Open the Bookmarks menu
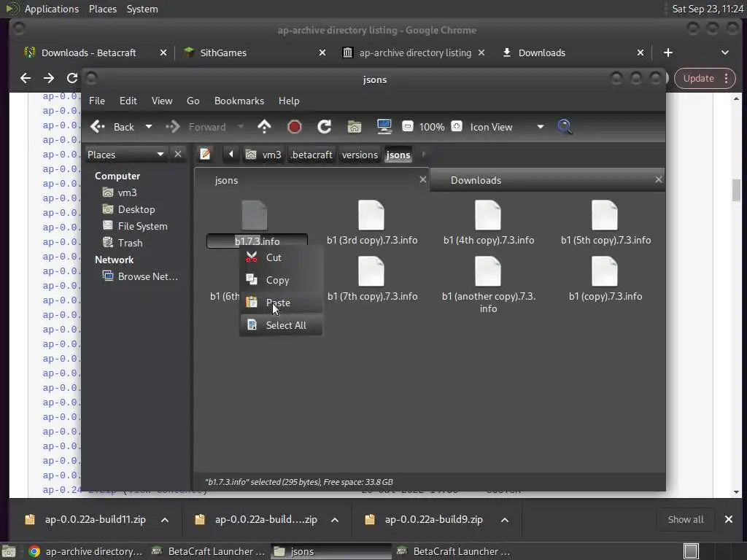Viewport: 747px width, 560px height. (239, 101)
